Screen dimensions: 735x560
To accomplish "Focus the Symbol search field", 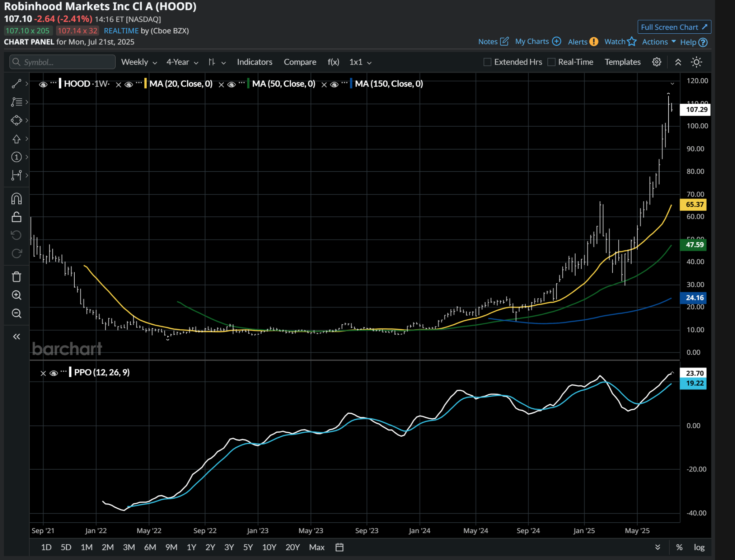I will (x=62, y=62).
